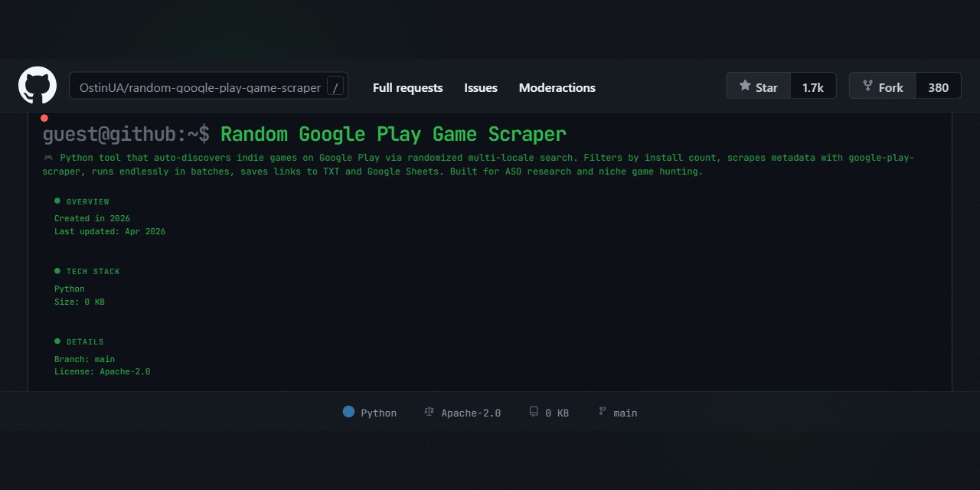View the 1.7k stargazers count

click(813, 86)
